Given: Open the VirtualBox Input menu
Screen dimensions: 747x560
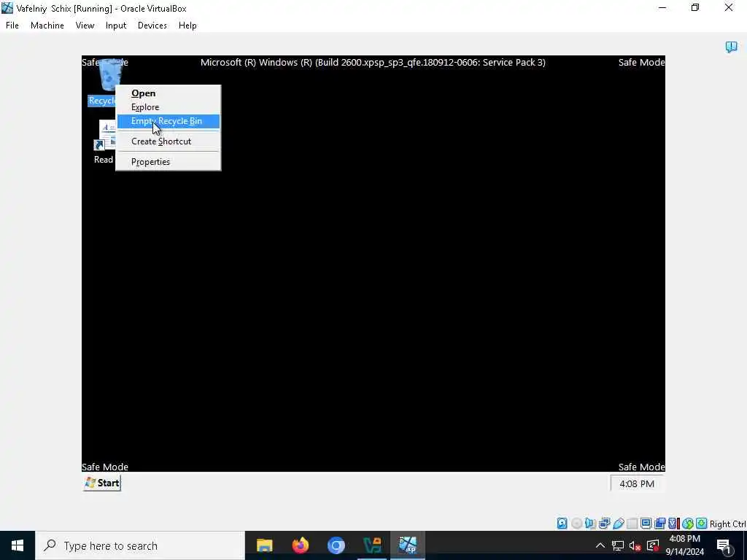Looking at the screenshot, I should pos(116,26).
